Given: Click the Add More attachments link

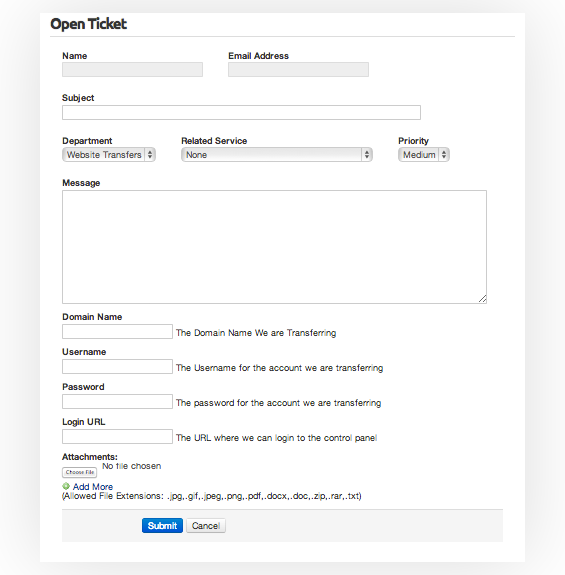Looking at the screenshot, I should coord(93,487).
